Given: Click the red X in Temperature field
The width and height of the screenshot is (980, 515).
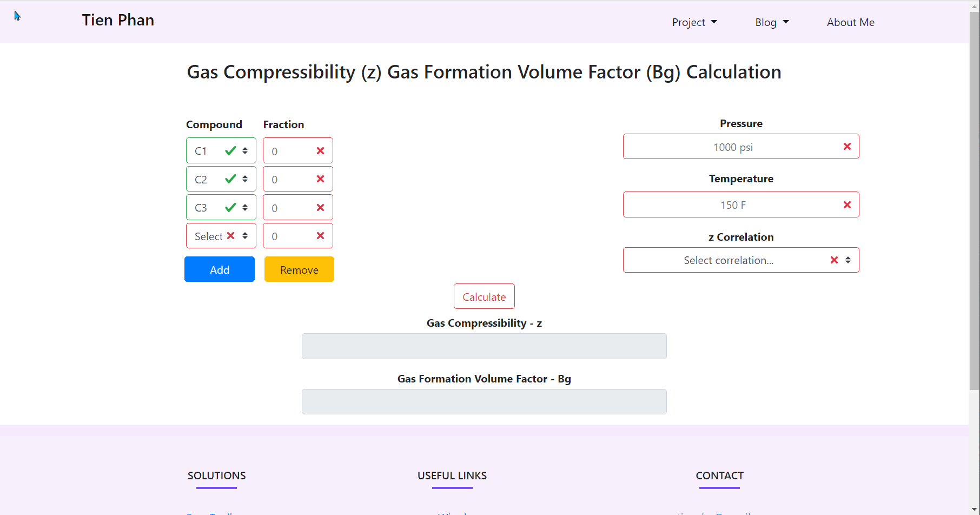Looking at the screenshot, I should pos(847,204).
